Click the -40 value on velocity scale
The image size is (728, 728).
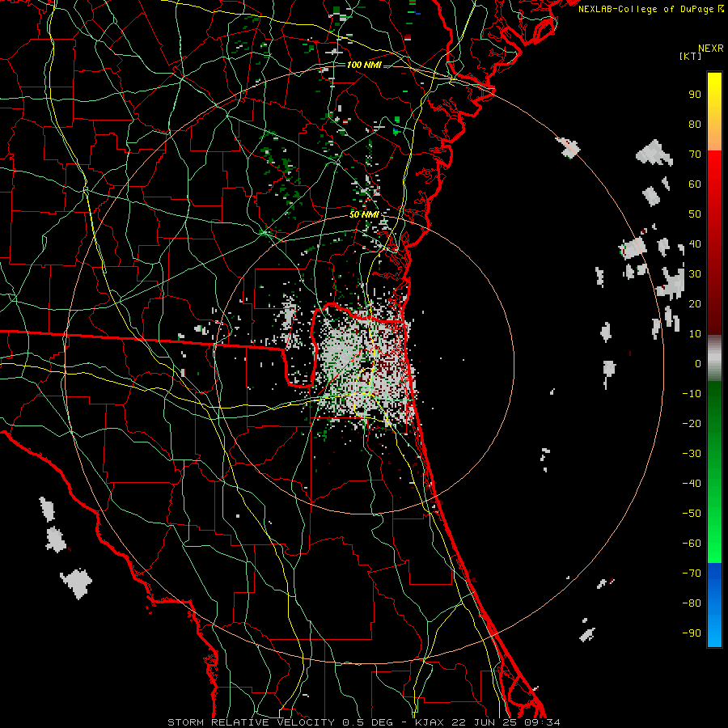692,484
